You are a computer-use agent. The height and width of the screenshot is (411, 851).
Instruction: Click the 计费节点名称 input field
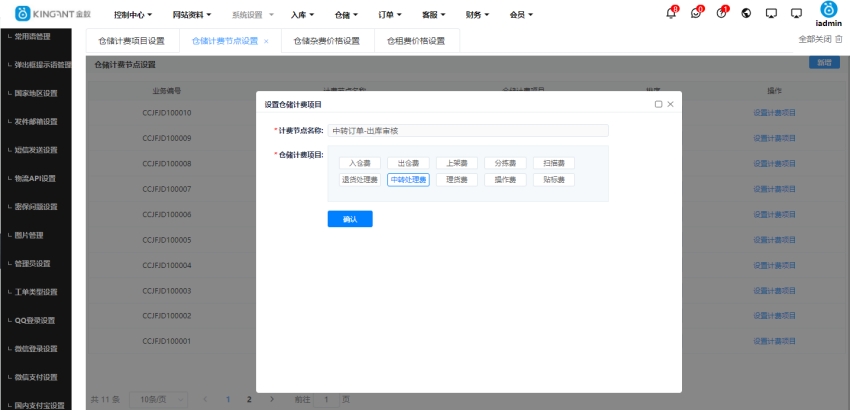click(x=467, y=130)
